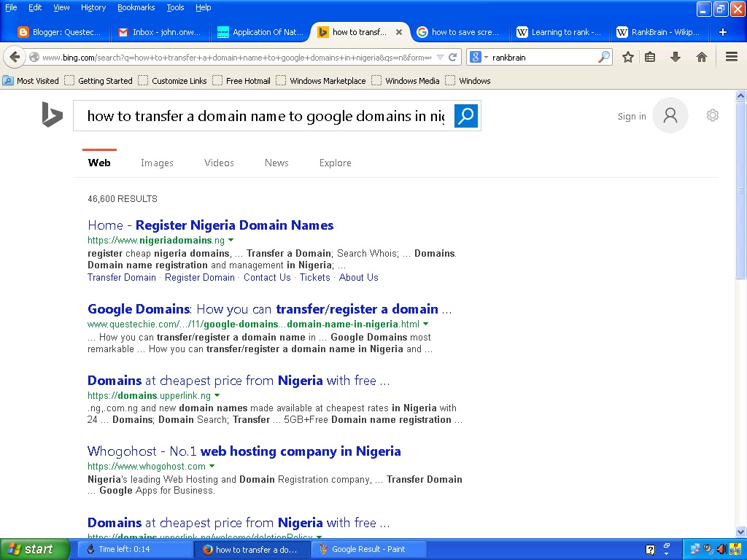Click the Register Domain sublink
Image resolution: width=747 pixels, height=560 pixels.
(200, 278)
